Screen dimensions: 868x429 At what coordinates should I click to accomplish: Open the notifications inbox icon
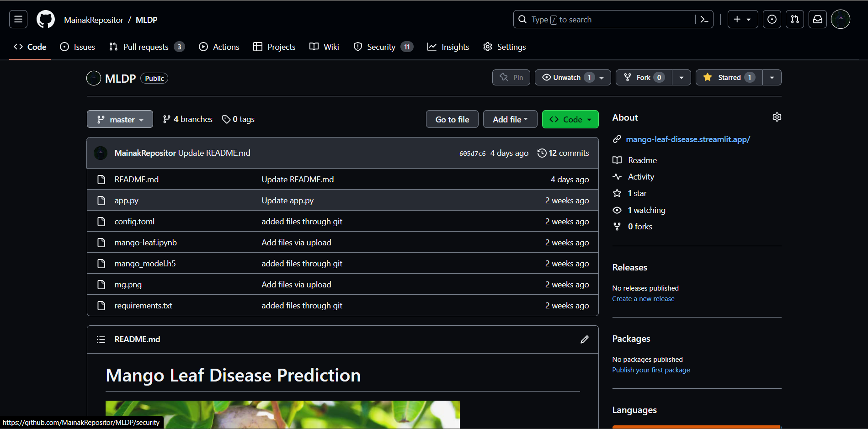[x=817, y=19]
